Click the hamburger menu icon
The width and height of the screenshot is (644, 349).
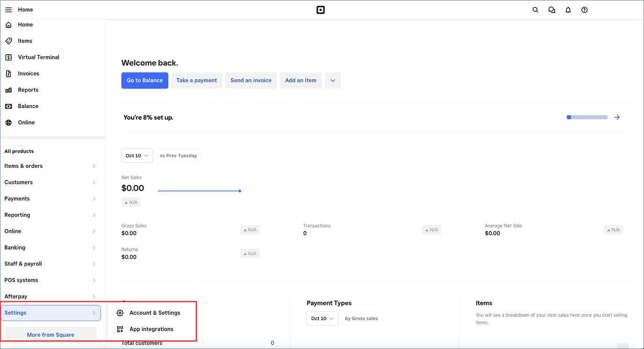point(8,10)
